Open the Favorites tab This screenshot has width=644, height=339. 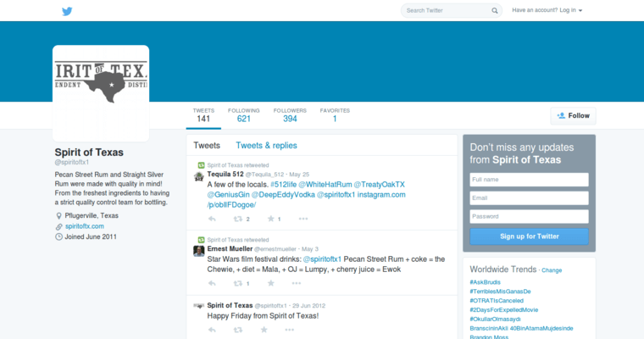(335, 116)
